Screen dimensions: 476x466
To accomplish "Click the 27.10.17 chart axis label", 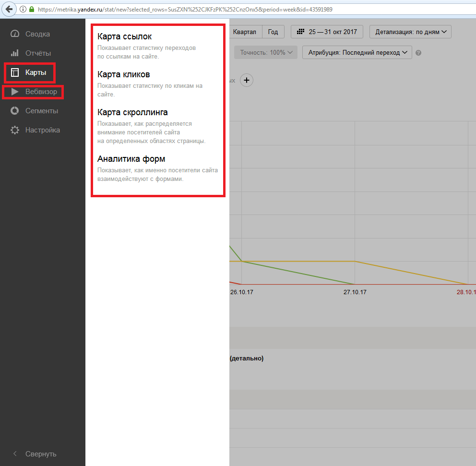I will click(x=355, y=292).
